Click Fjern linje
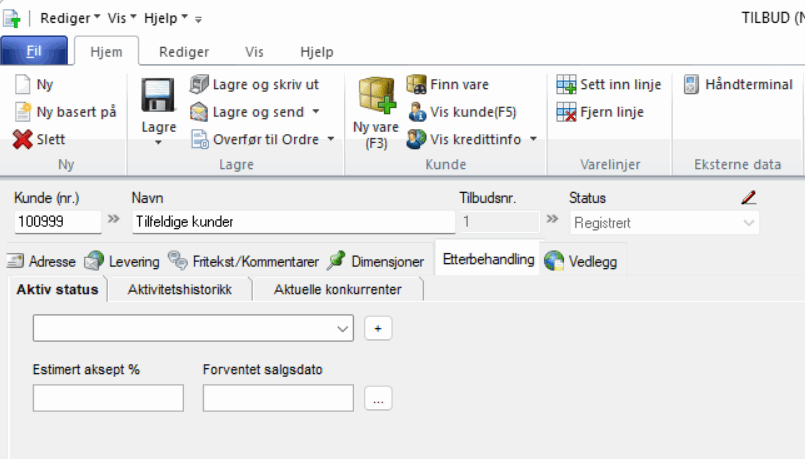The image size is (805, 459). coord(600,112)
